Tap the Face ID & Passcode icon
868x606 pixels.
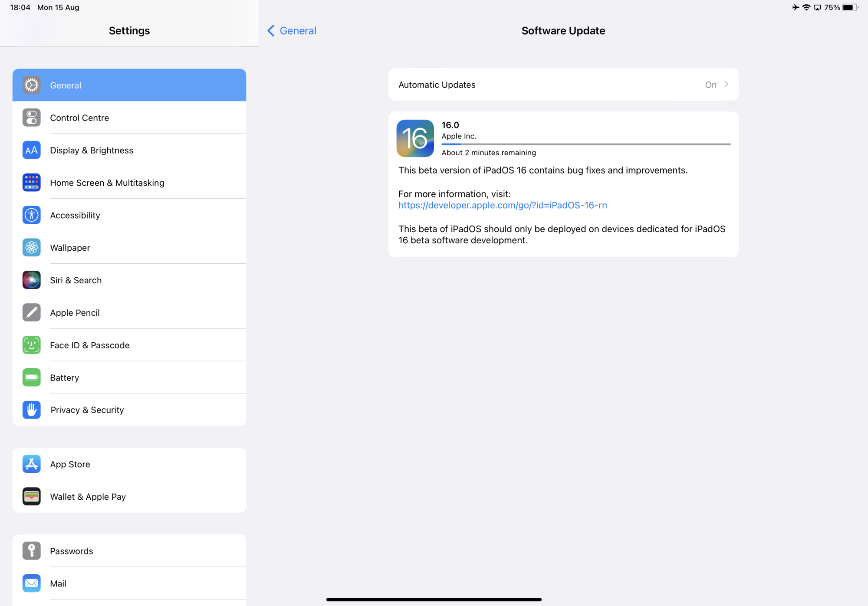coord(31,345)
